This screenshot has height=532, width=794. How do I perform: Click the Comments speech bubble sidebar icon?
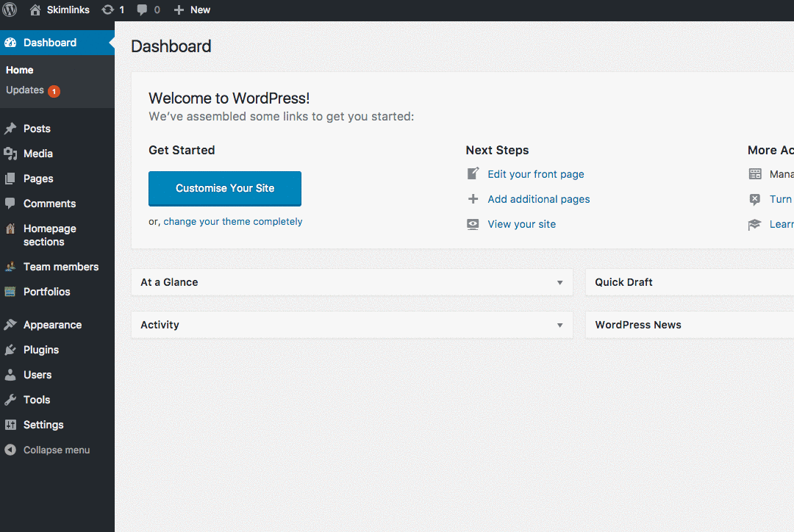coord(10,204)
